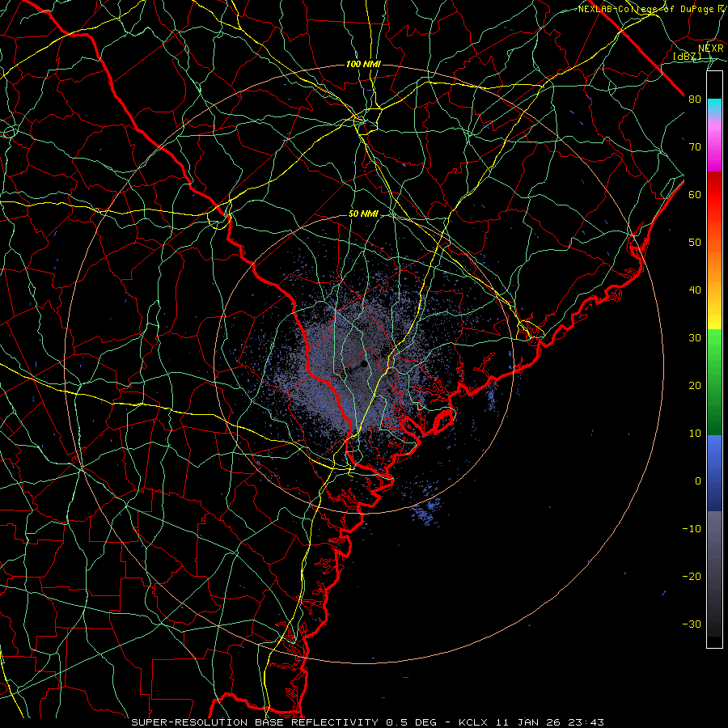
Task: Click the 20 value on the dBZ scale
Action: coord(695,385)
